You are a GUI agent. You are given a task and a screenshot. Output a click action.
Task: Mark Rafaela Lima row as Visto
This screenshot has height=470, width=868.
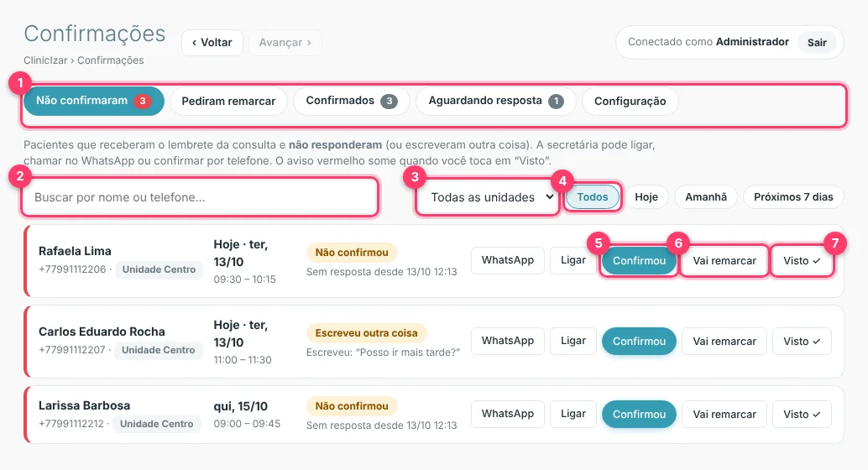(803, 261)
